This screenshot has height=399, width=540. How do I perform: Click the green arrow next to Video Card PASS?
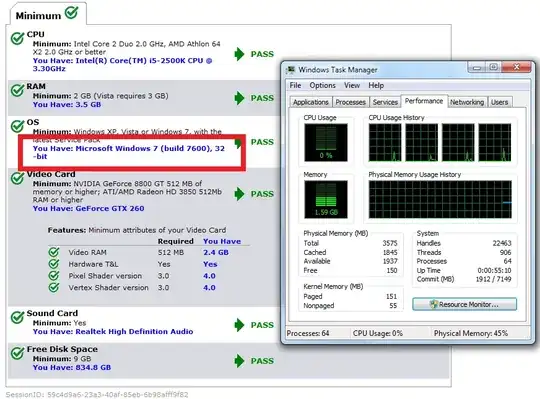[x=239, y=194]
